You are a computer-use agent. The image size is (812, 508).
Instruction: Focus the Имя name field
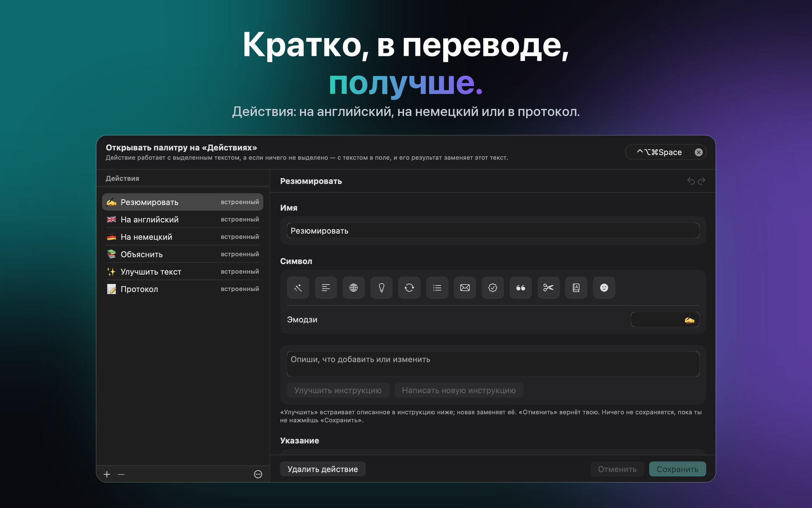pyautogui.click(x=493, y=231)
